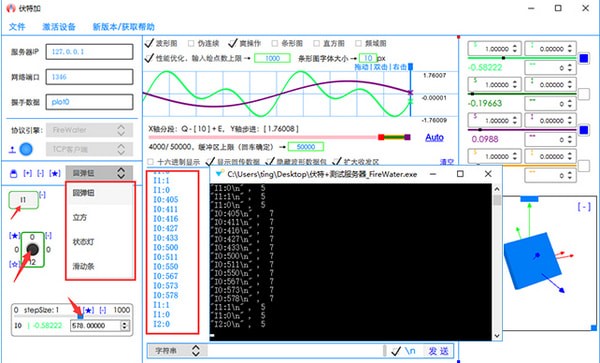The height and width of the screenshot is (363, 600).
Task: Click the black joystick knob
Action: click(x=33, y=249)
